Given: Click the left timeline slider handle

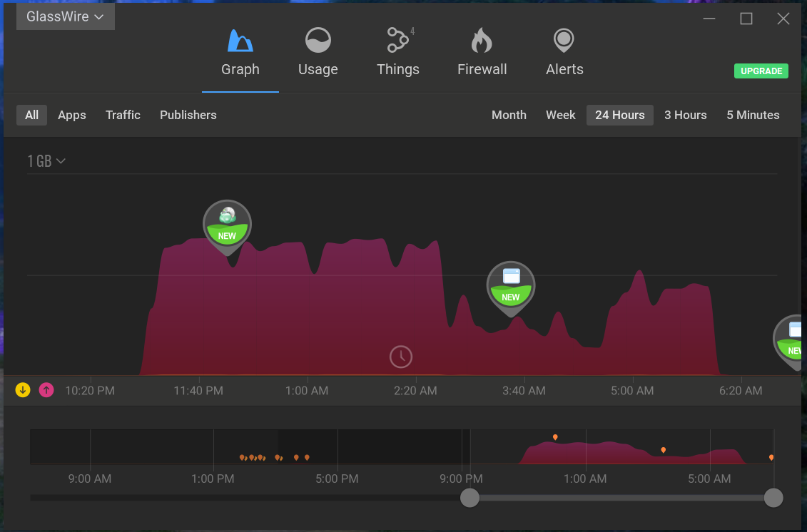Looking at the screenshot, I should [470, 498].
